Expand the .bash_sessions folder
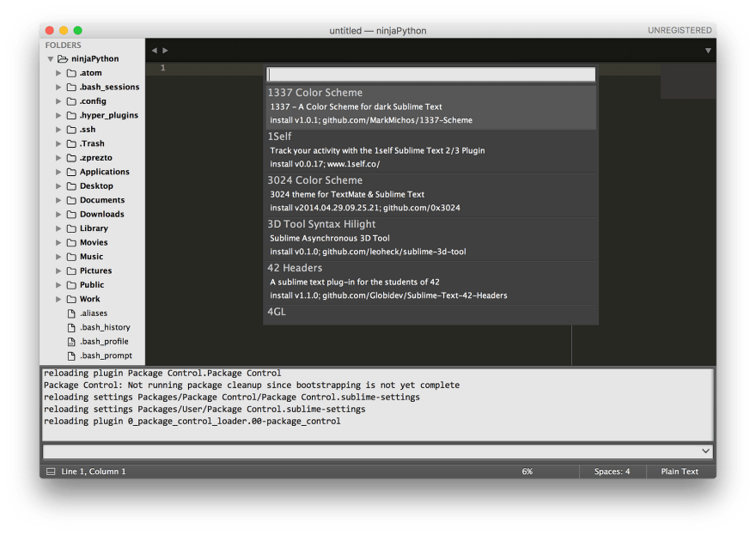This screenshot has width=756, height=535. [58, 87]
